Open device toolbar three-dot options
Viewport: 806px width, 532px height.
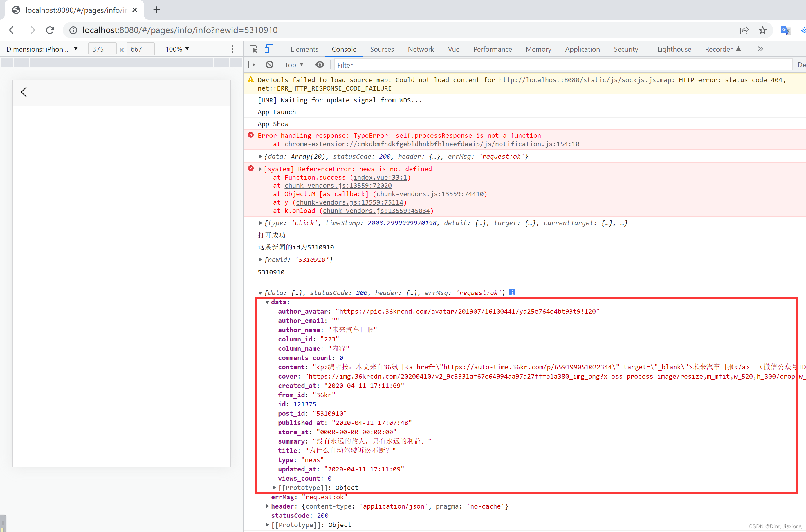(x=232, y=49)
